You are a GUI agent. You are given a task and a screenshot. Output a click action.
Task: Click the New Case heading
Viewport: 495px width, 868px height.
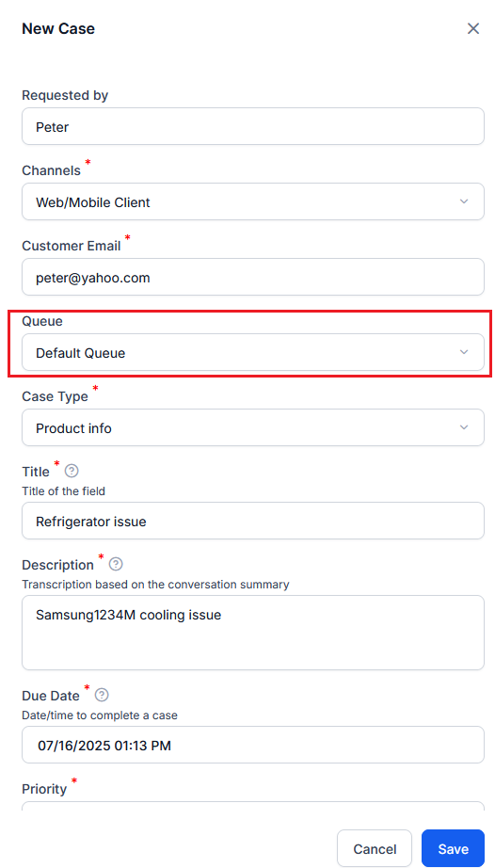(58, 29)
